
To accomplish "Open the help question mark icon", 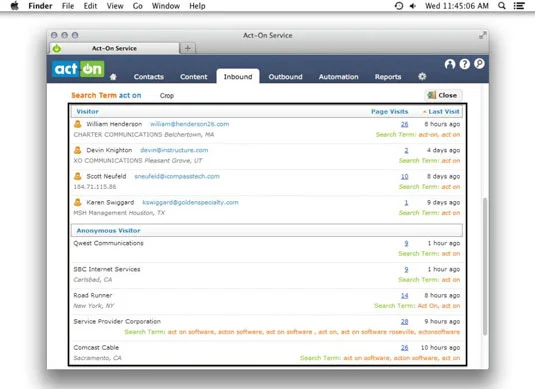I will point(464,64).
